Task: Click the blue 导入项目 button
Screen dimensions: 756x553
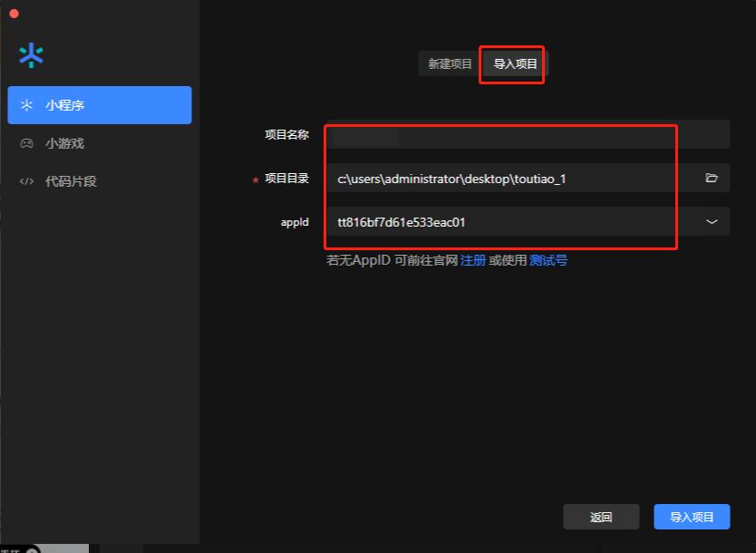Action: [691, 517]
